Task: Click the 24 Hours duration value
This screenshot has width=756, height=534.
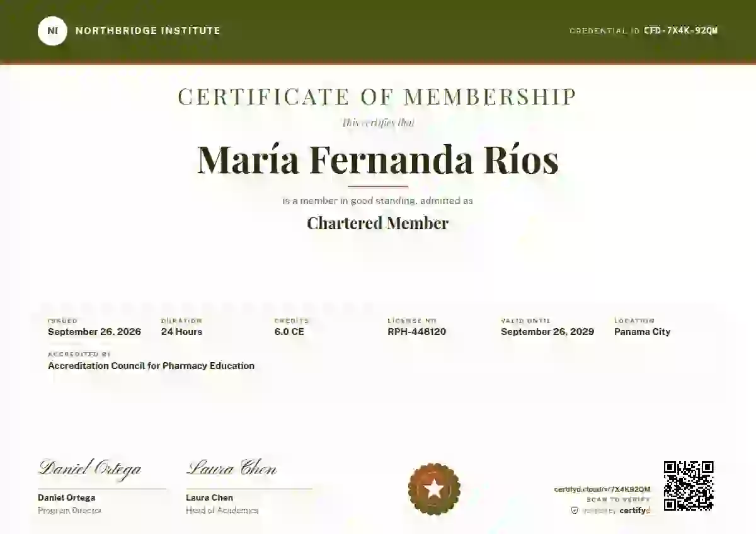Action: [181, 332]
